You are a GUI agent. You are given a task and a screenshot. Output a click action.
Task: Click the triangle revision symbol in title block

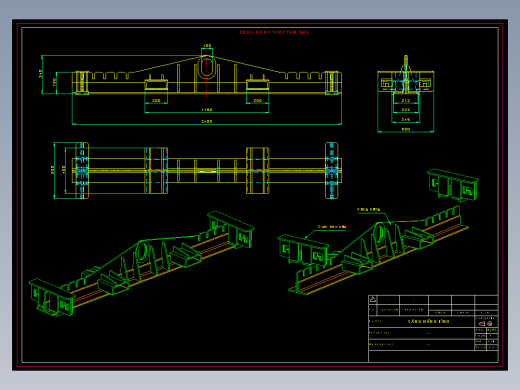(373, 299)
